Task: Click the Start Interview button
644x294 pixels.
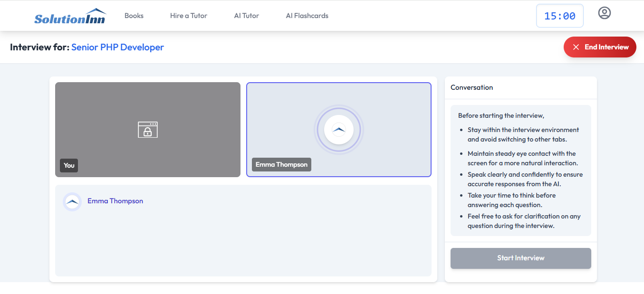Action: (x=521, y=258)
